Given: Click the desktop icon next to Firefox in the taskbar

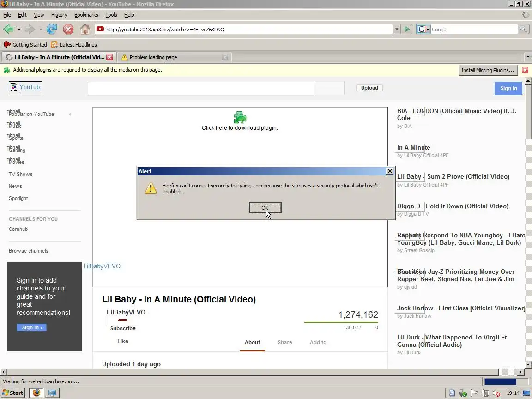Looking at the screenshot, I should point(52,393).
